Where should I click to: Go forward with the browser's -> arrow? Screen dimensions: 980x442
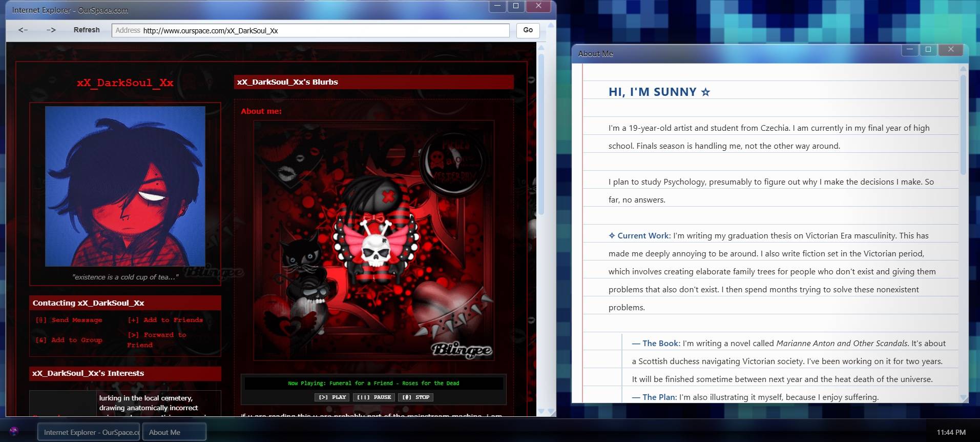[x=51, y=30]
